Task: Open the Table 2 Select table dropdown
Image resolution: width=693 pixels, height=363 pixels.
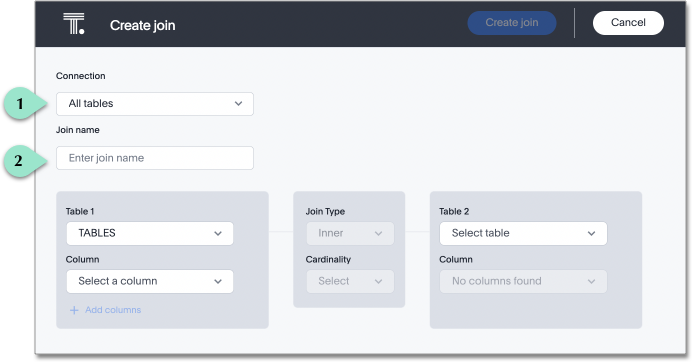Action: click(523, 233)
